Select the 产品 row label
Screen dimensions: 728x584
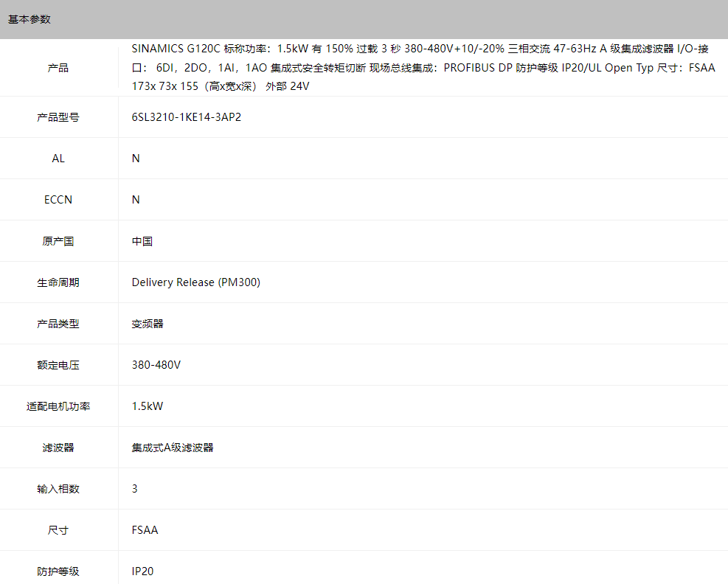tap(58, 68)
